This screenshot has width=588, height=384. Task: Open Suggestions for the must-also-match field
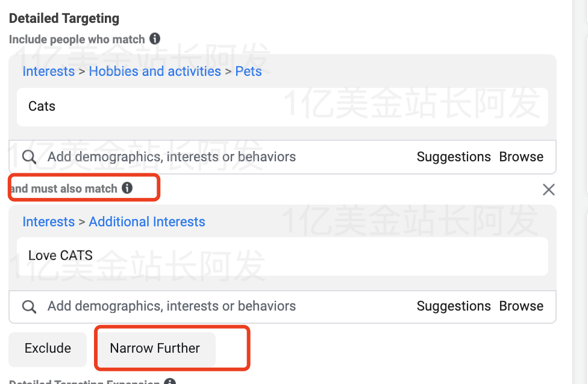(x=454, y=306)
